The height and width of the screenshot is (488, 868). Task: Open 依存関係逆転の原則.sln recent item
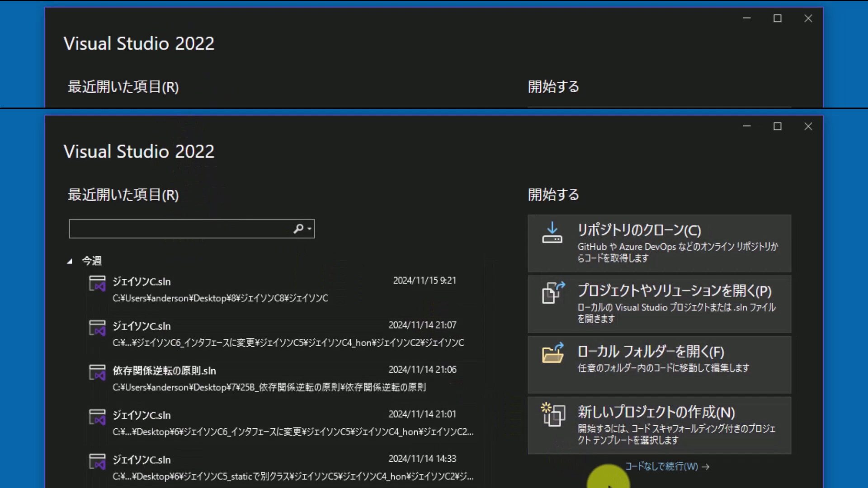tap(280, 379)
